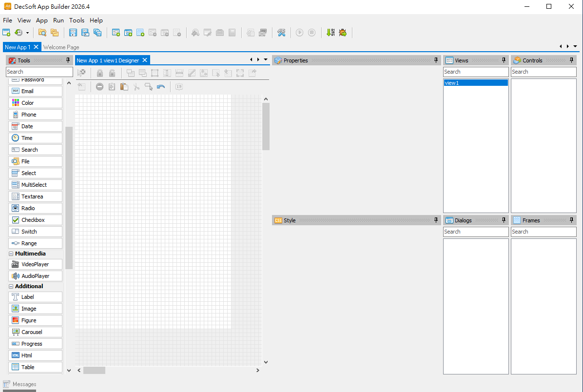The width and height of the screenshot is (583, 392).
Task: Click the Views panel search field
Action: point(476,72)
